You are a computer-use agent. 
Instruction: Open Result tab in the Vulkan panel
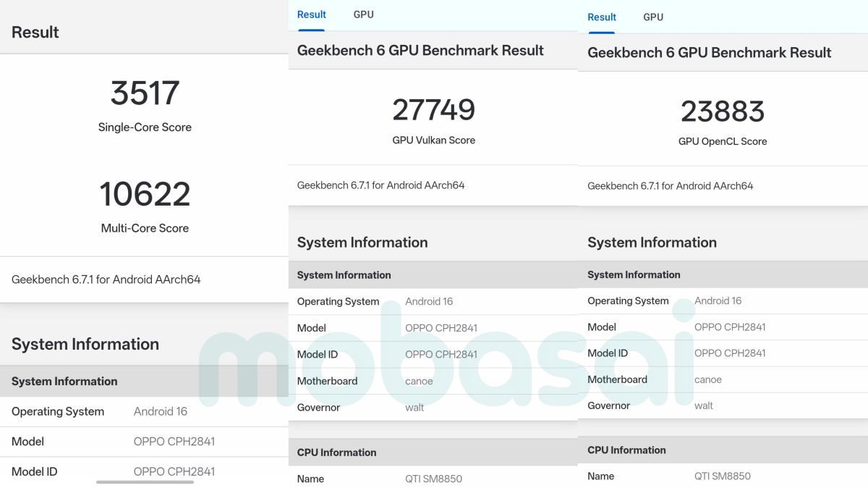coord(312,14)
